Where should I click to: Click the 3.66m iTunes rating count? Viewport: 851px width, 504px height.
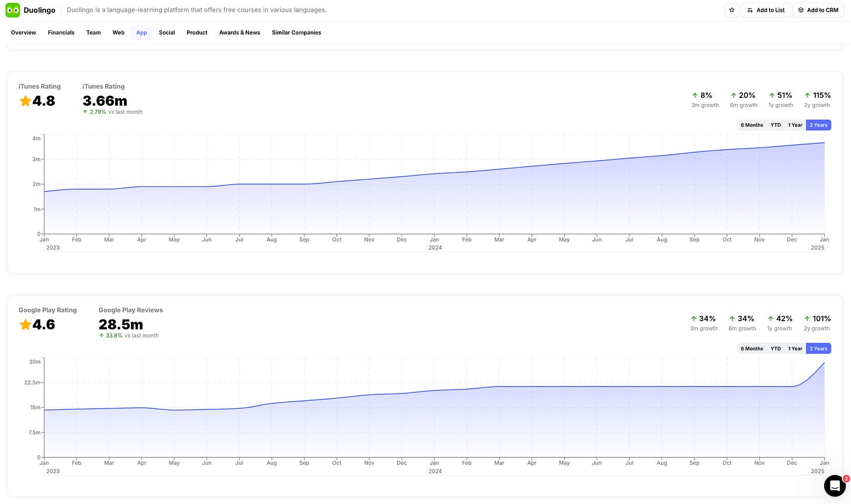[x=105, y=101]
